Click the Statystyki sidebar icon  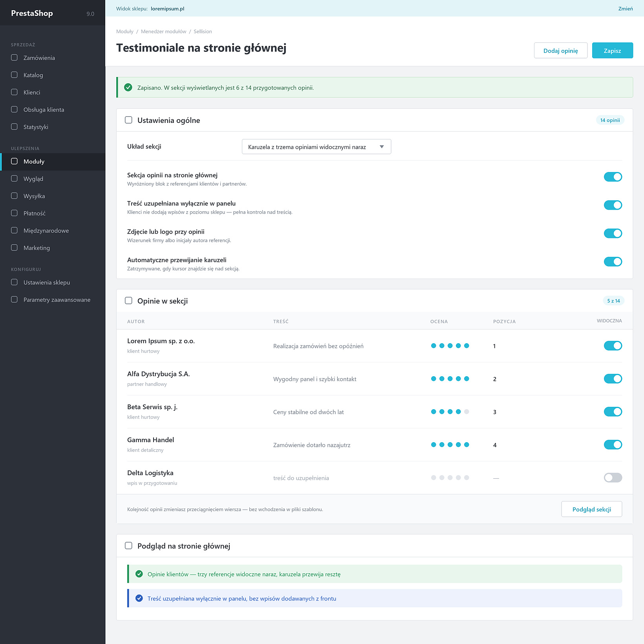click(x=14, y=127)
